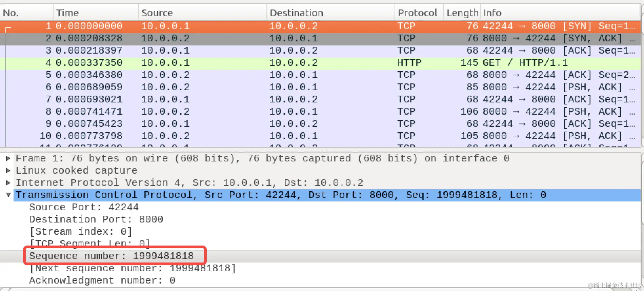Sort packets by the Time column header
Viewport: 644px width, 291px height.
[x=96, y=13]
